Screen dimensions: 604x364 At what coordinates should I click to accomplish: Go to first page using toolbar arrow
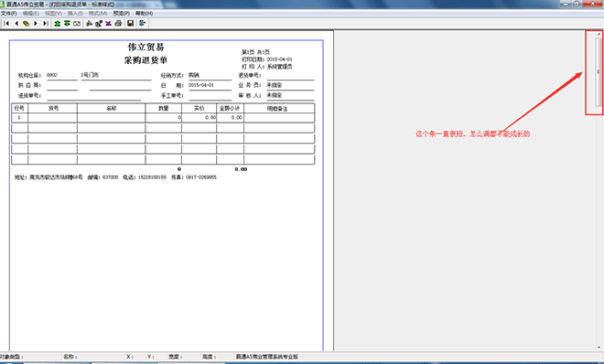click(6, 24)
